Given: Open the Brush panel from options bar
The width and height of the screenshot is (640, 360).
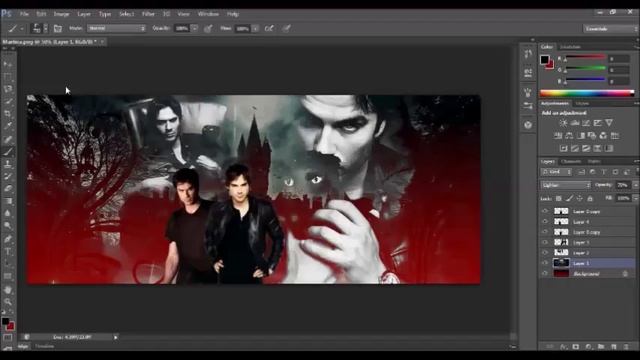Looking at the screenshot, I should pos(58,28).
